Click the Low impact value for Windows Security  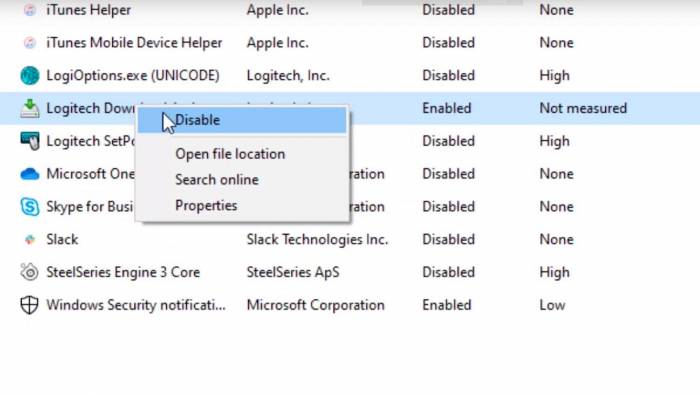point(552,305)
